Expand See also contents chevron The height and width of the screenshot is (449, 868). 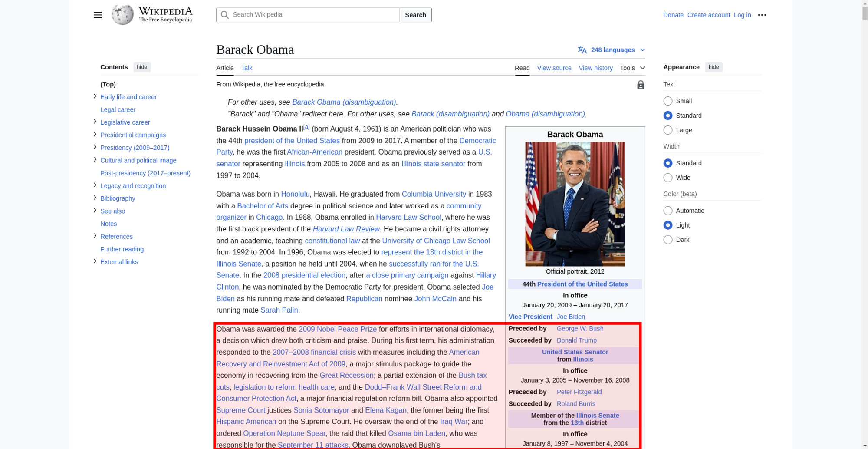pos(95,210)
